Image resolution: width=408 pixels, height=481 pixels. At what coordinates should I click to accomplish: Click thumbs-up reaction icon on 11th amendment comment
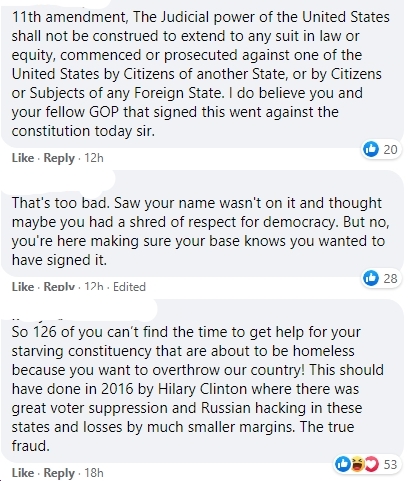tap(371, 149)
